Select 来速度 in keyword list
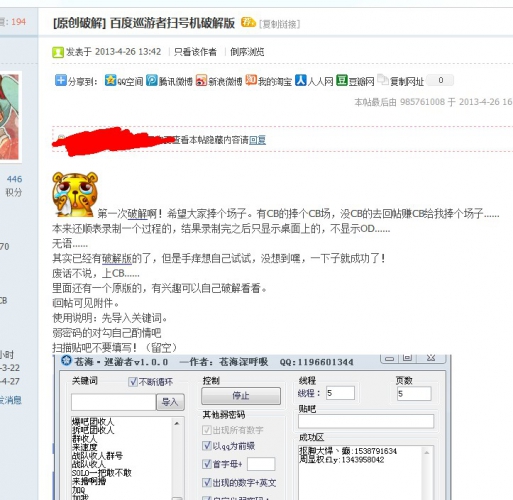Image resolution: width=513 pixels, height=500 pixels. point(85,447)
